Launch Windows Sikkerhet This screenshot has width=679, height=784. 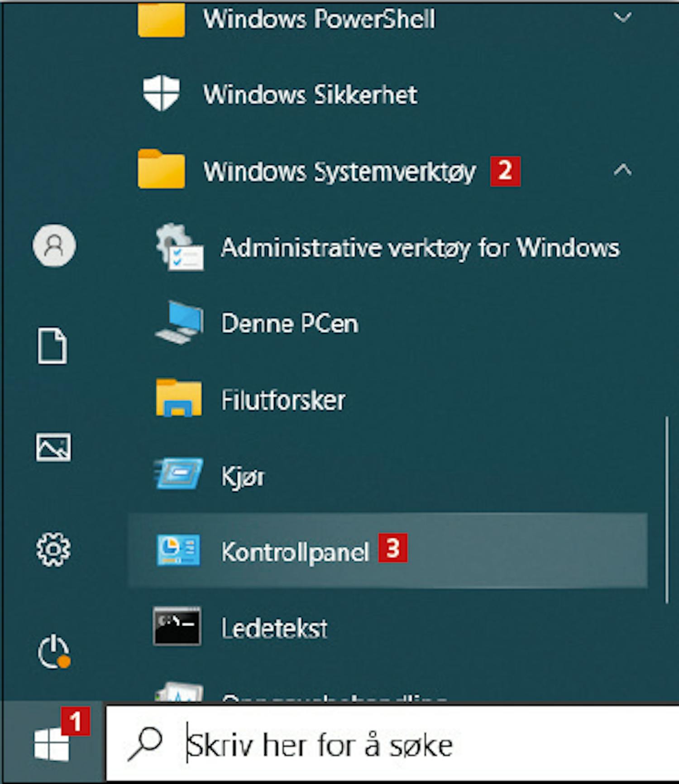point(310,94)
